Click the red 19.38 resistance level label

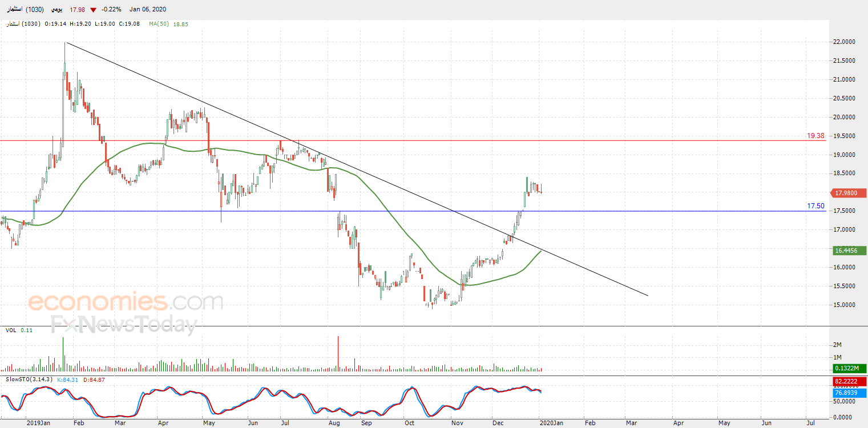pyautogui.click(x=815, y=136)
